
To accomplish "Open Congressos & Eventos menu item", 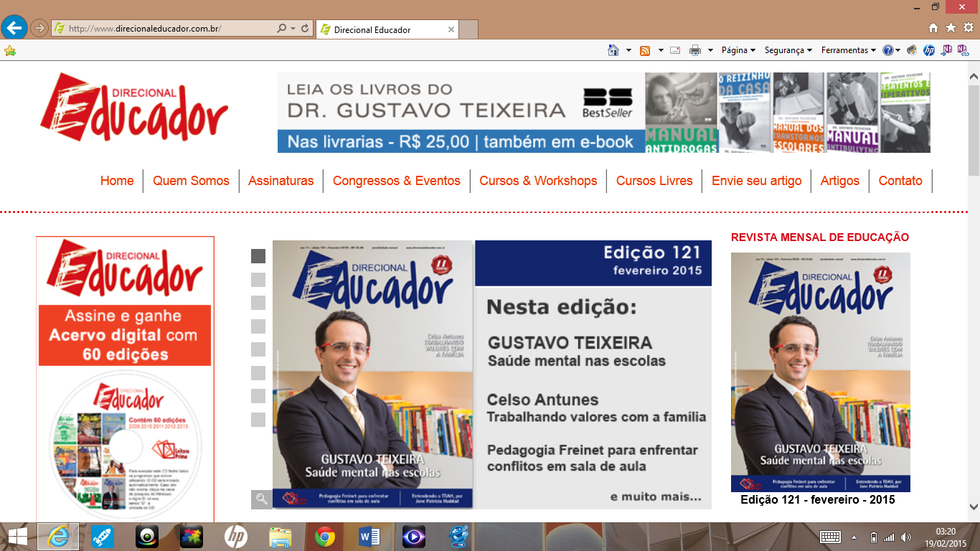I will tap(397, 181).
